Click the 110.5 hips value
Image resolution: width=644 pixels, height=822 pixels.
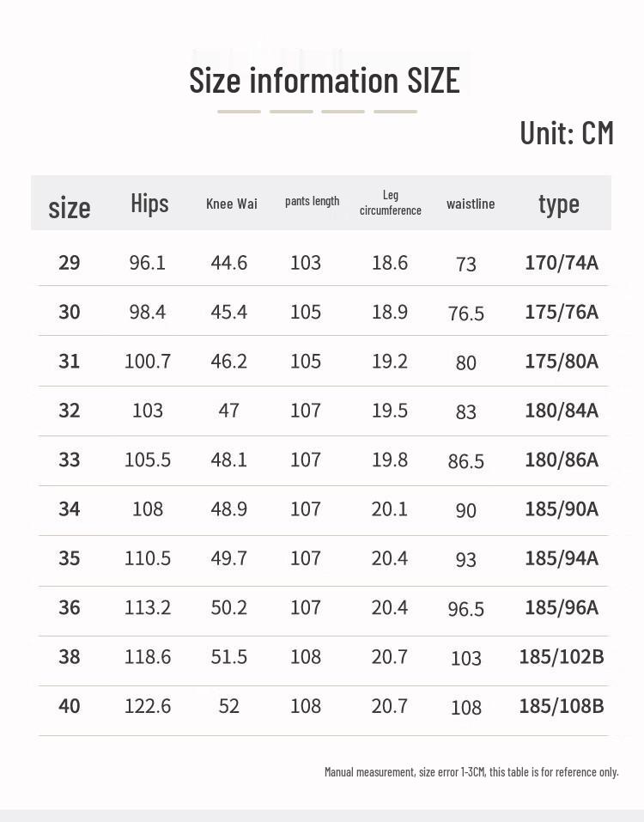148,558
